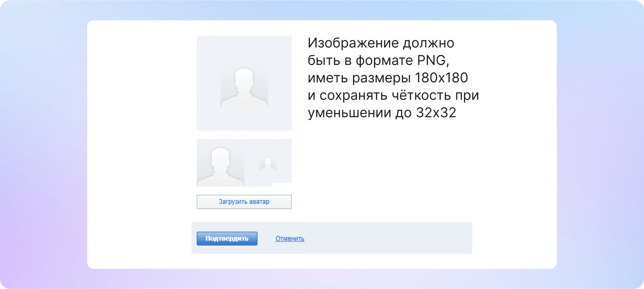The width and height of the screenshot is (644, 289).
Task: Confirm with the blue "Подтвердить" button
Action: pos(227,238)
